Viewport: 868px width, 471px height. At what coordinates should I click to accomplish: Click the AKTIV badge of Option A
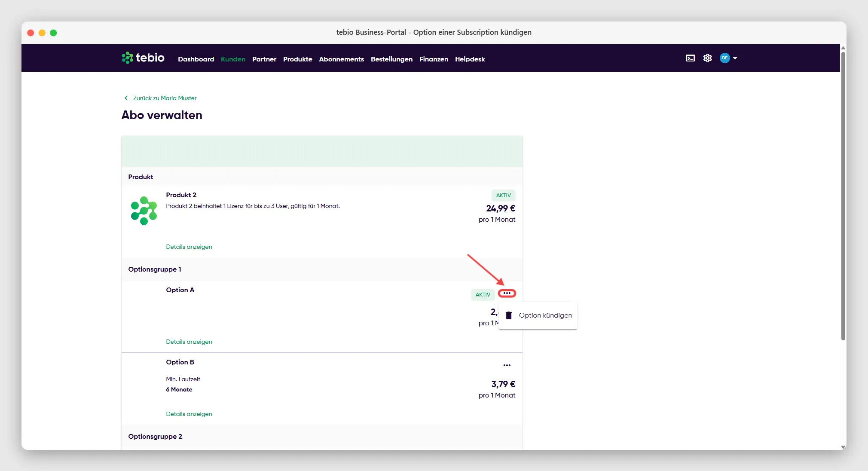483,294
